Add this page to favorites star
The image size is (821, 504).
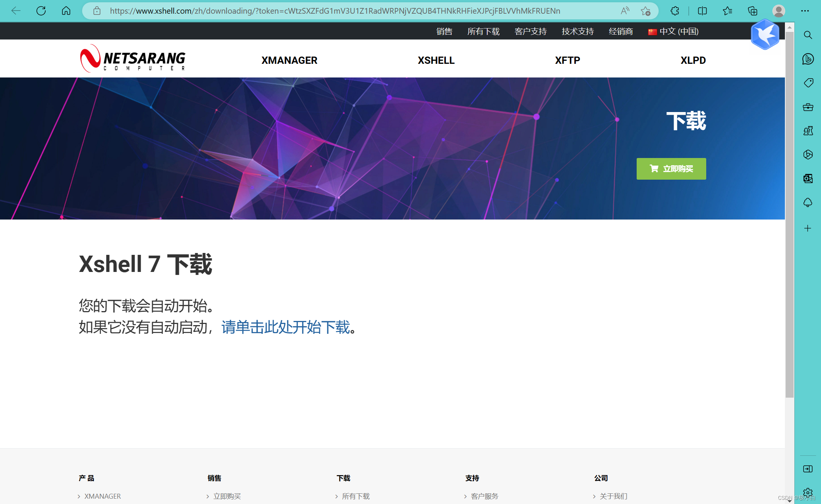pos(645,11)
